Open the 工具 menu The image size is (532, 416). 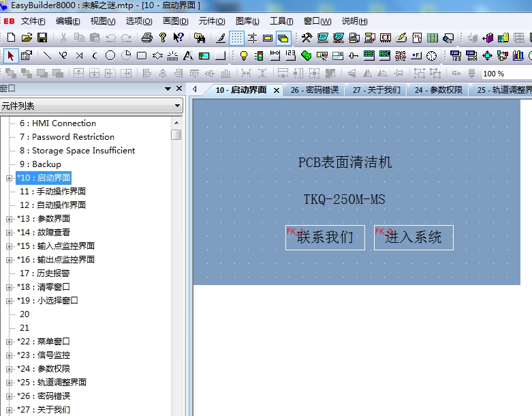[x=281, y=21]
